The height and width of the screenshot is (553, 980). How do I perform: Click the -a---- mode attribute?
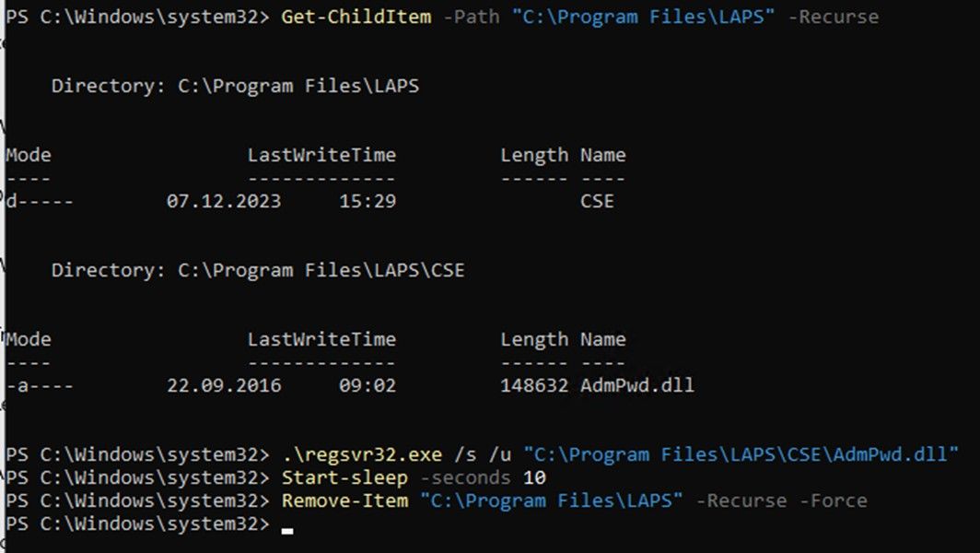[x=40, y=385]
